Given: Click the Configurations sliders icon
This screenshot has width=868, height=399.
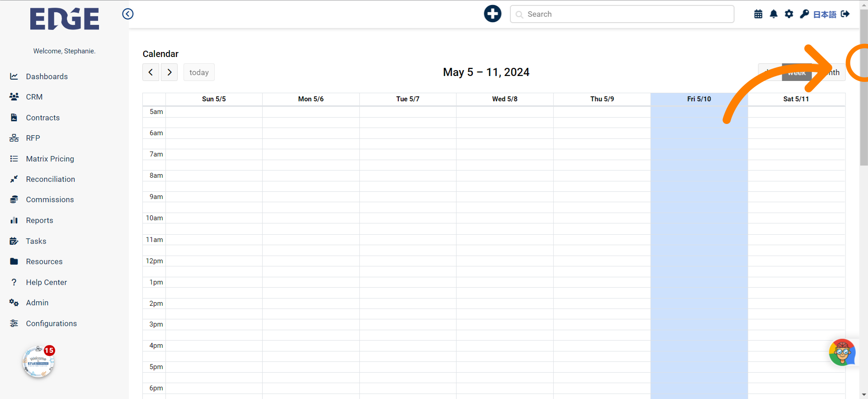Looking at the screenshot, I should (x=14, y=323).
